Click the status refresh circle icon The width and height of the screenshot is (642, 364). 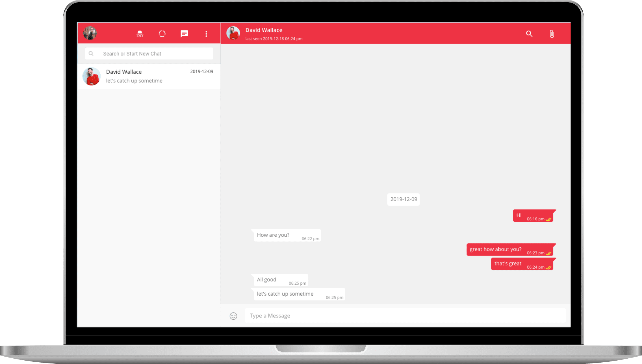pyautogui.click(x=162, y=34)
